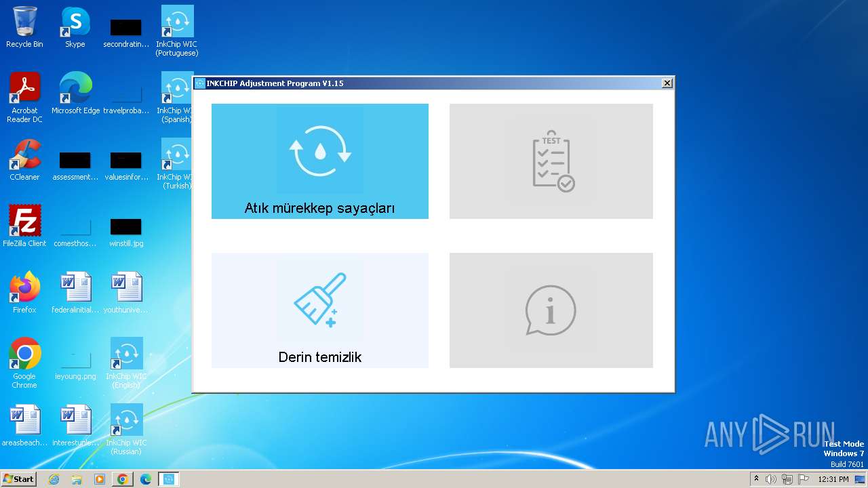
Task: Open the youthunive Word document
Action: coord(126,293)
